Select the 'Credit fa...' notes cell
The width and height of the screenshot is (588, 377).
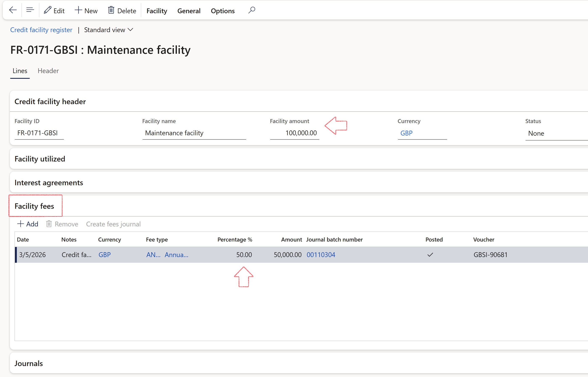click(77, 255)
